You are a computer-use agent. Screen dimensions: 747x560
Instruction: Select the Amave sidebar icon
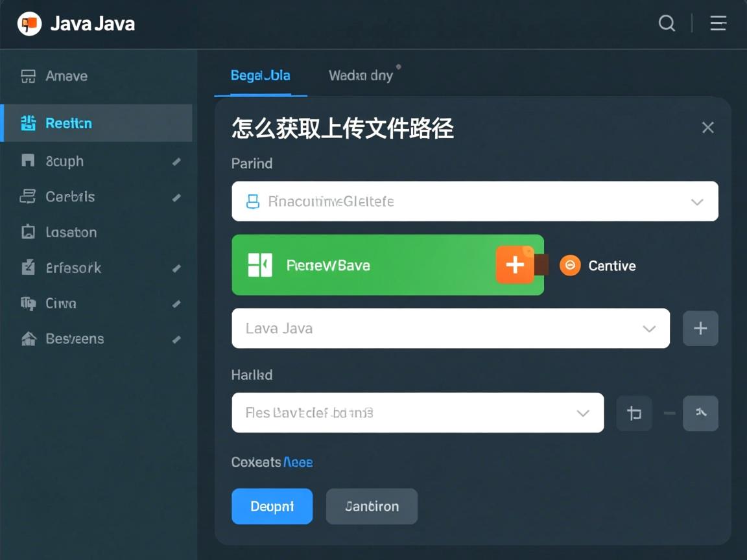pos(28,76)
